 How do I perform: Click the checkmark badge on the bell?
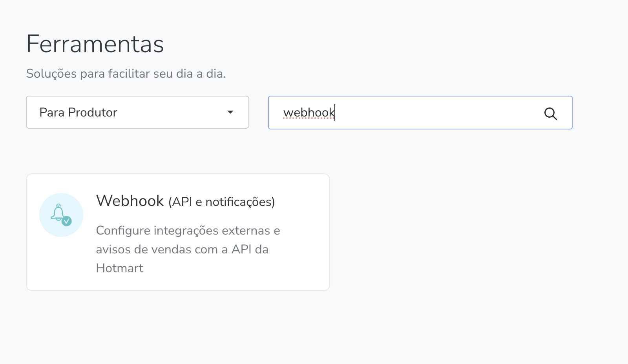(x=67, y=221)
